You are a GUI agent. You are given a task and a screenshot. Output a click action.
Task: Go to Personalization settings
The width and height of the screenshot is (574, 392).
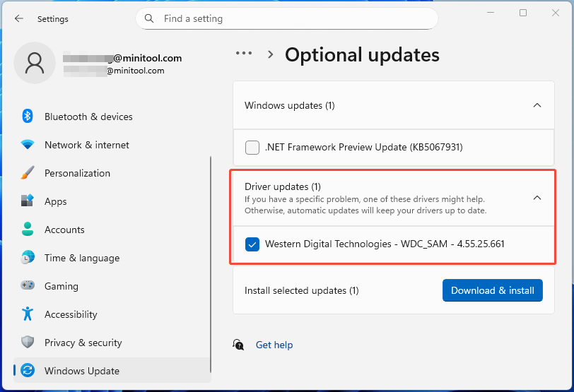pyautogui.click(x=112, y=173)
